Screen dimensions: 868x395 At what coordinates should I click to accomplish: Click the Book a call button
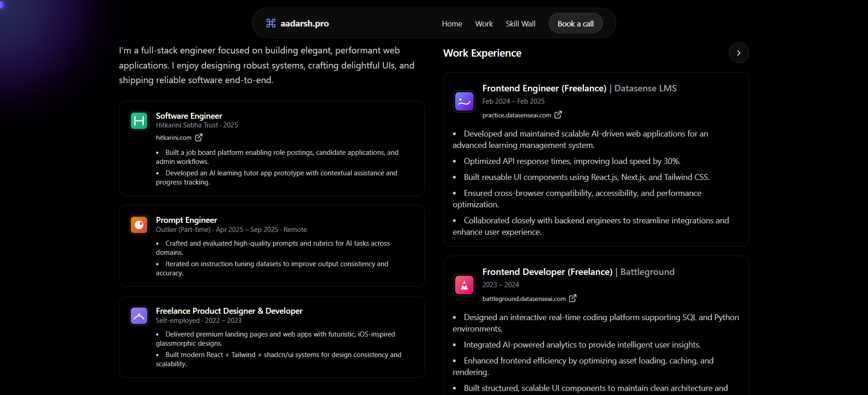[x=576, y=23]
